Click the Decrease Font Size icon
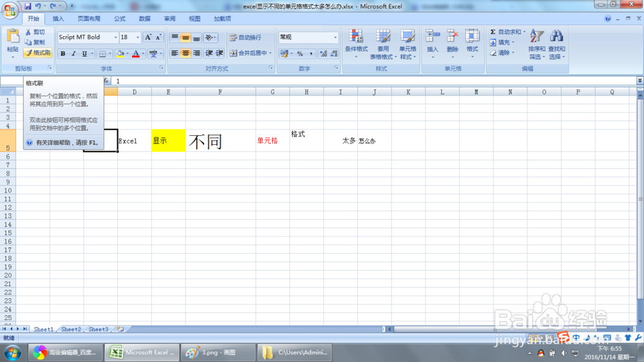The width and height of the screenshot is (644, 362). click(x=158, y=37)
